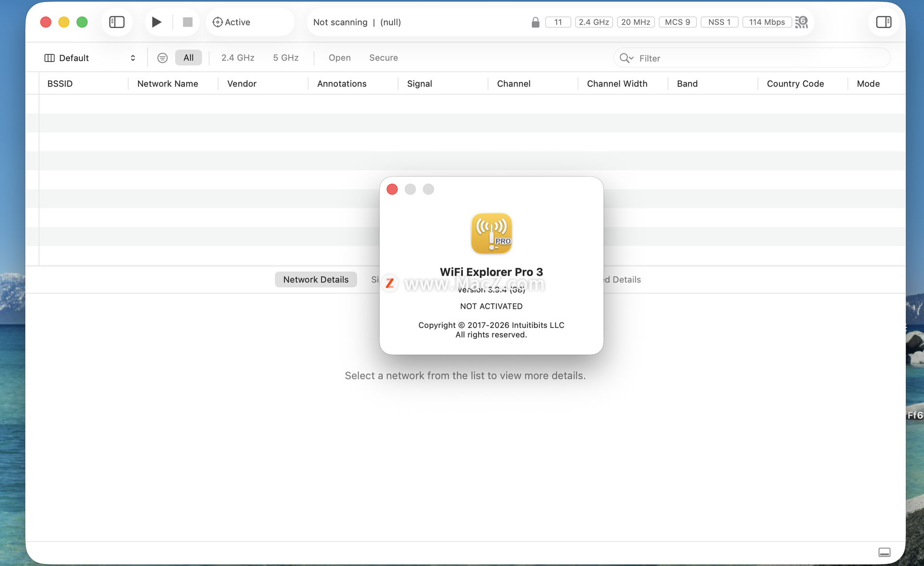This screenshot has height=566, width=924.
Task: Show only Open networks
Action: (339, 58)
